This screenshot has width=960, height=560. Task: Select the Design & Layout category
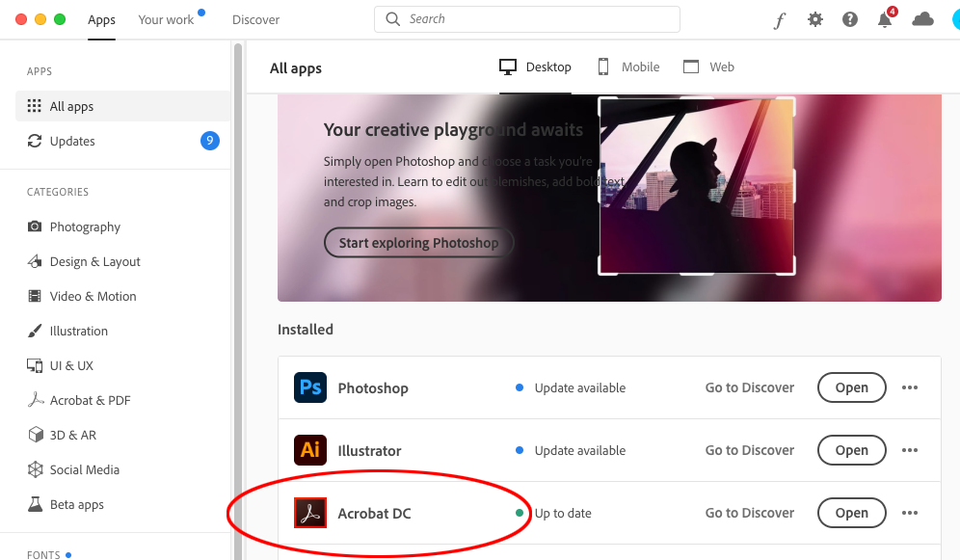pos(84,261)
